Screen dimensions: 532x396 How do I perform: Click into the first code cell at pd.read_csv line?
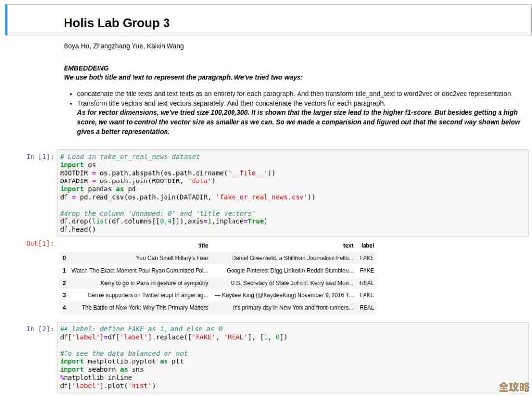187,197
